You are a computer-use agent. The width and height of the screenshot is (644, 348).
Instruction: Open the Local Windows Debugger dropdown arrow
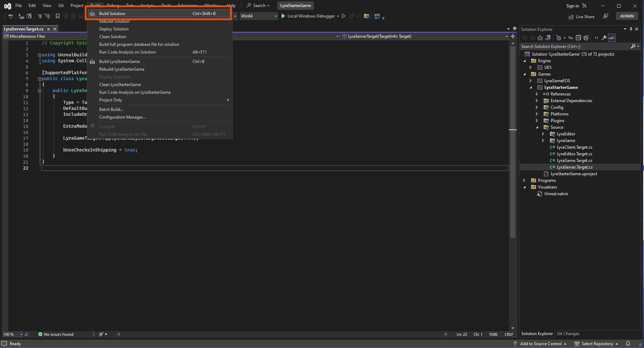tap(338, 16)
